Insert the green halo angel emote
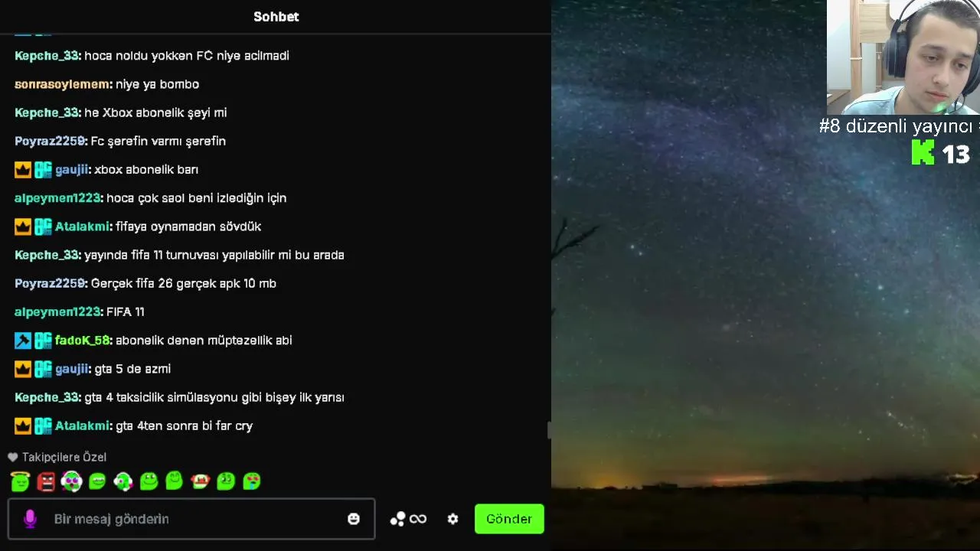Viewport: 980px width, 551px height. tap(20, 481)
